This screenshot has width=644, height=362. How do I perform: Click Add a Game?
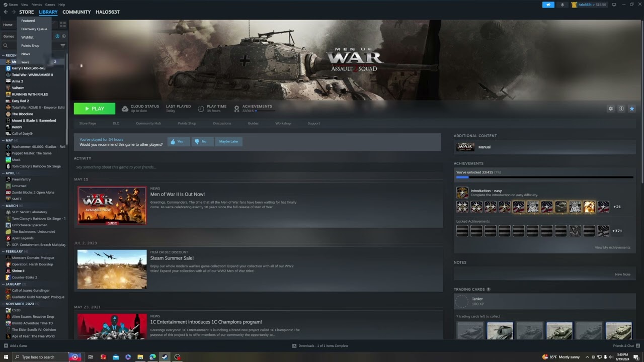tap(16, 346)
